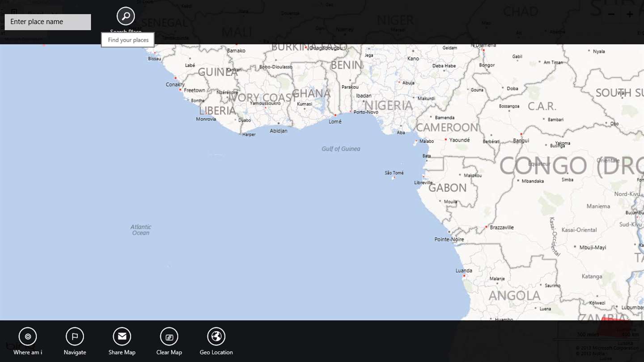Click the Monrovia city label
Screen dimensions: 644x362
point(206,119)
